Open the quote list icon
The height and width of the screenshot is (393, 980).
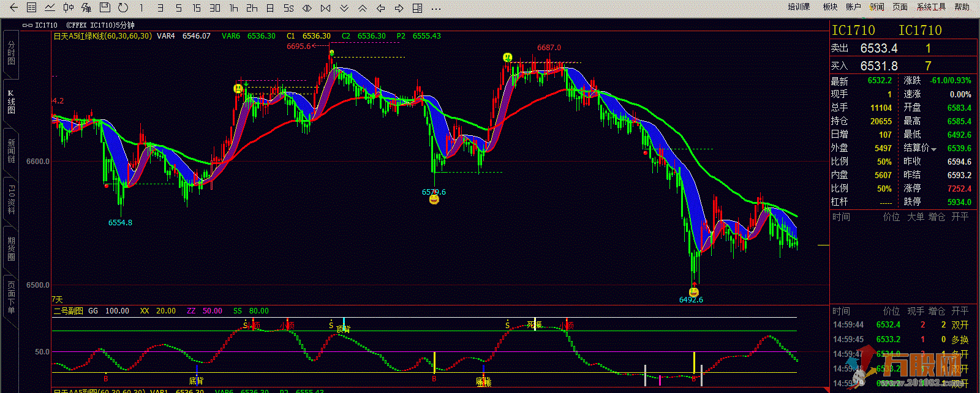click(x=32, y=8)
